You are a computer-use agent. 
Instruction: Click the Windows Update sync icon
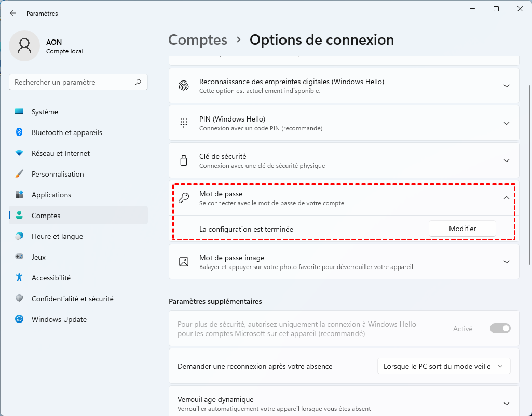[x=19, y=319]
